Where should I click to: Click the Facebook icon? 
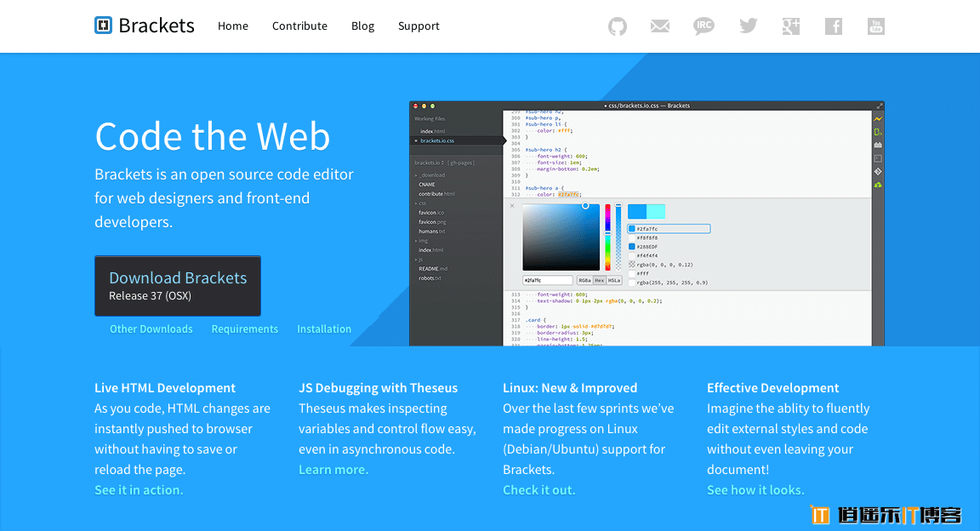pyautogui.click(x=834, y=26)
